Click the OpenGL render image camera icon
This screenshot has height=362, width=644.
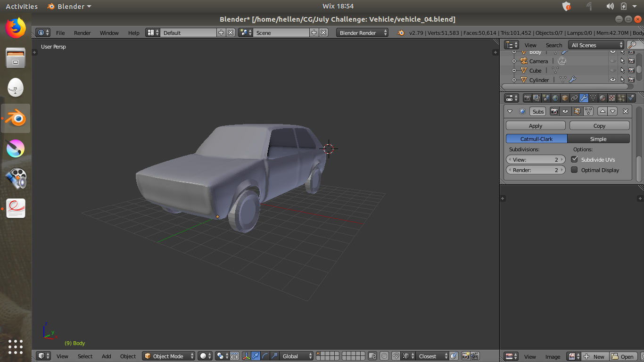tap(465, 356)
